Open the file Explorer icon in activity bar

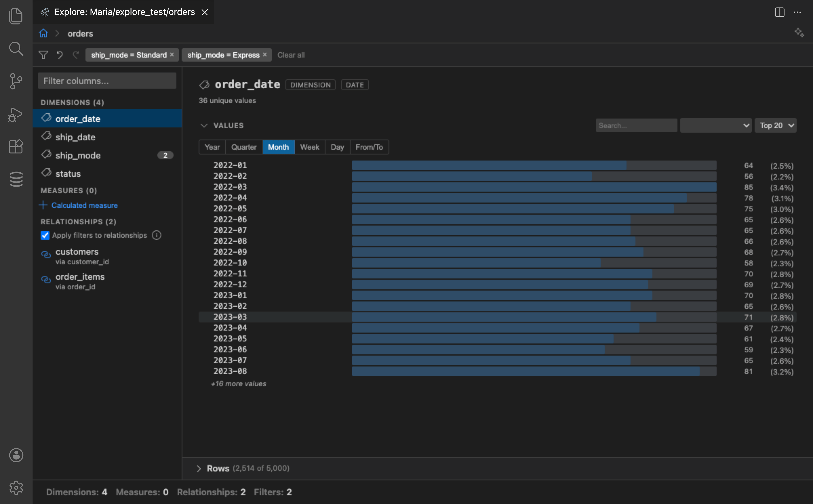(16, 16)
